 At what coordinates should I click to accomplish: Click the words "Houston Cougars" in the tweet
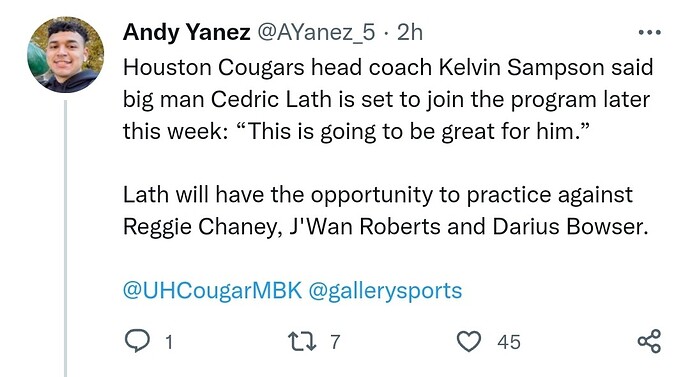click(x=213, y=68)
